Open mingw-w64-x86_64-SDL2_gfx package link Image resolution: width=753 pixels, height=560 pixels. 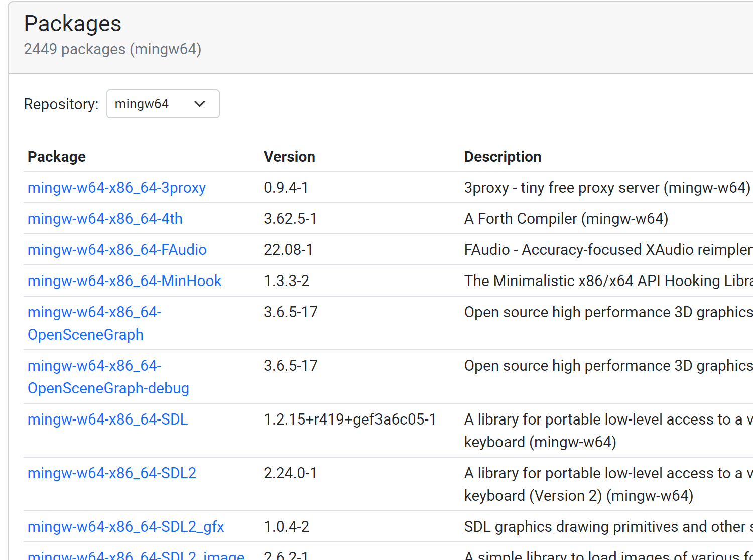[x=126, y=527]
